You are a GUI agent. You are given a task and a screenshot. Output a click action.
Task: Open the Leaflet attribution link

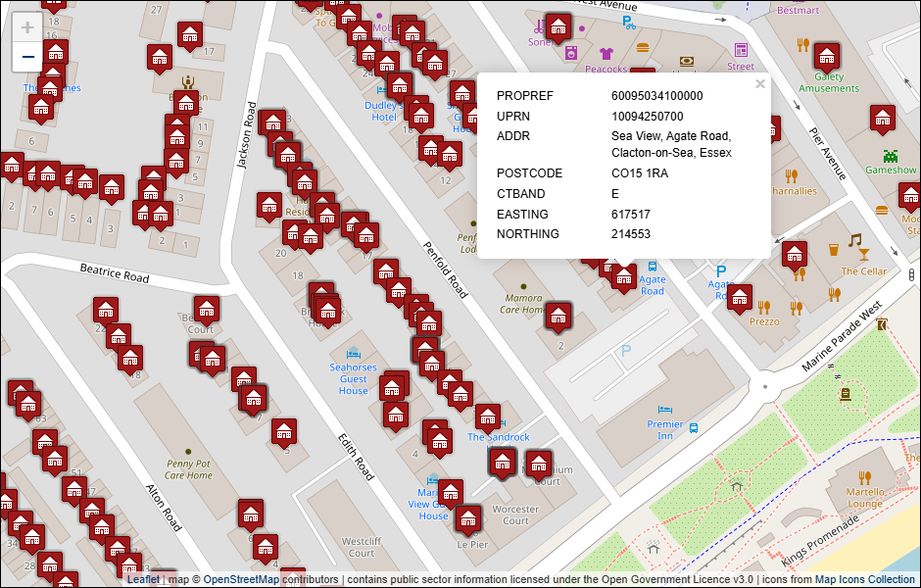[145, 579]
